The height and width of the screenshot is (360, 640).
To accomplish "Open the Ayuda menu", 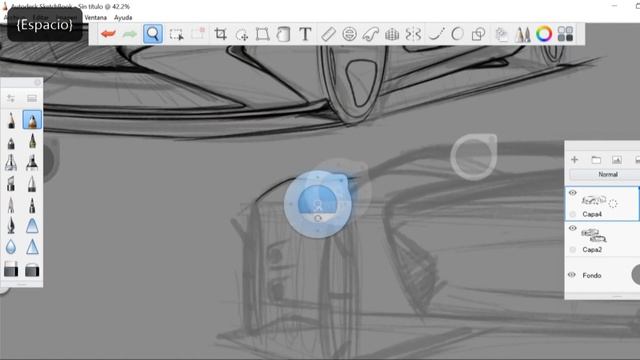I will pyautogui.click(x=123, y=18).
